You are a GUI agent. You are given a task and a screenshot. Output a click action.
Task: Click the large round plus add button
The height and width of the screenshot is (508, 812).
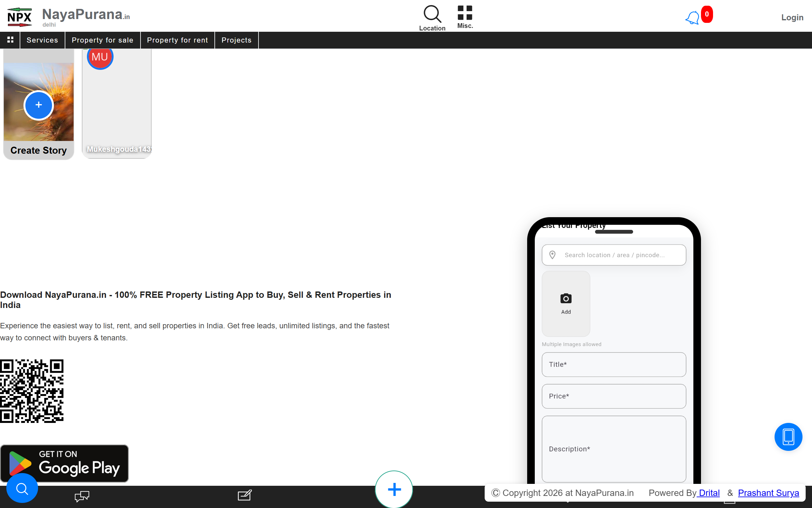click(x=394, y=489)
